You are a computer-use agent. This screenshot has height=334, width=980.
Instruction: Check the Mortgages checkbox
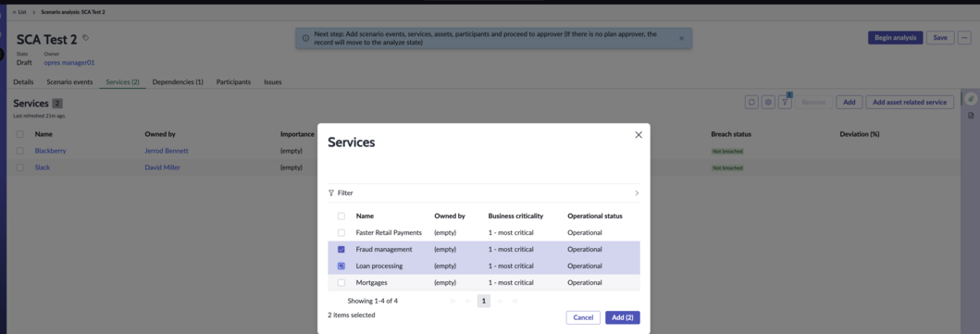(341, 282)
